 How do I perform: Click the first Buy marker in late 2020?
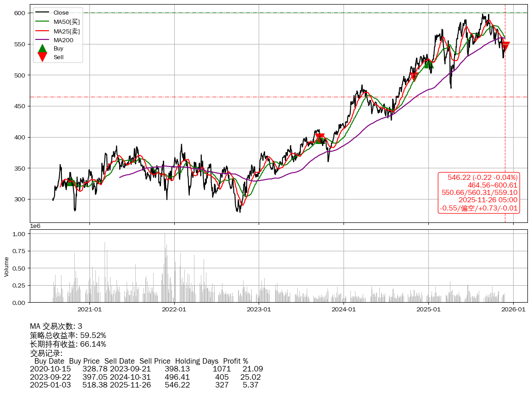click(70, 181)
